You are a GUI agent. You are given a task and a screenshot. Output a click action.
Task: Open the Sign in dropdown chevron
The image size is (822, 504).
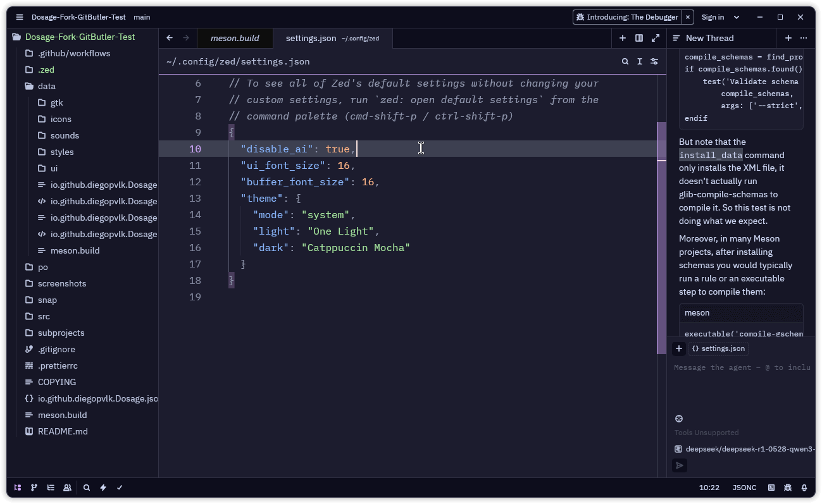point(737,17)
